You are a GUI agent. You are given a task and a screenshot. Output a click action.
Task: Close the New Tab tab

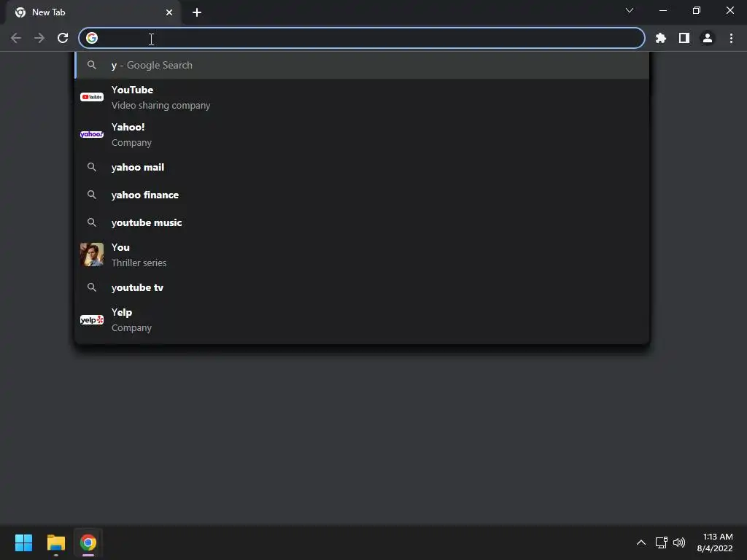(x=169, y=12)
